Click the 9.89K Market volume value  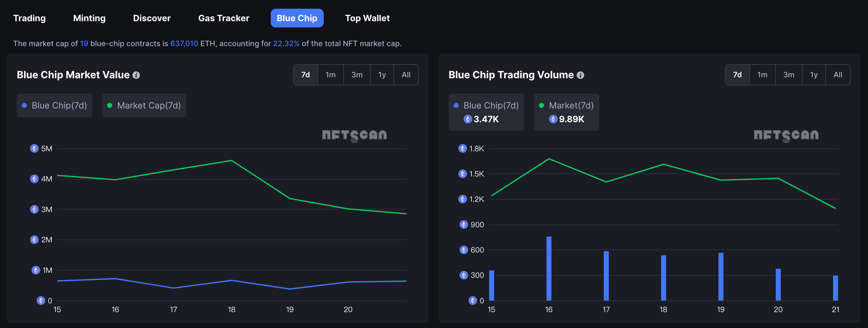[x=571, y=119]
